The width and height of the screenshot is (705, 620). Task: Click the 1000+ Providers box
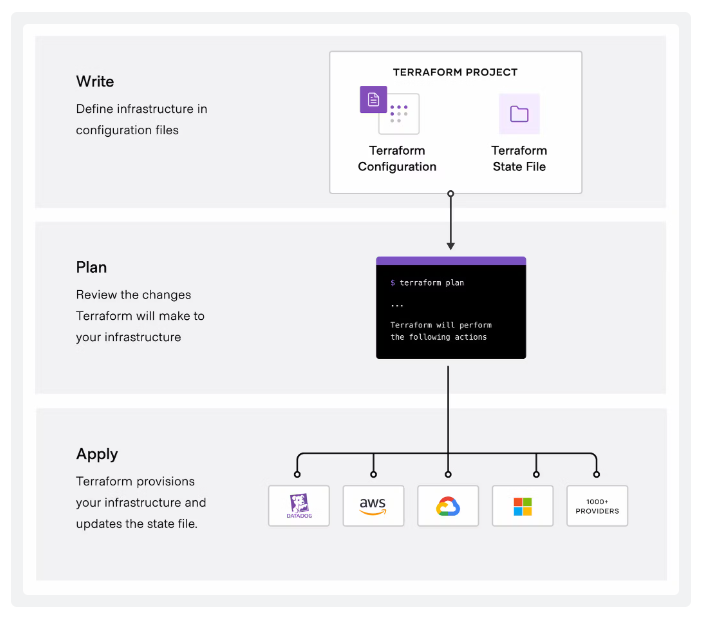click(x=597, y=506)
